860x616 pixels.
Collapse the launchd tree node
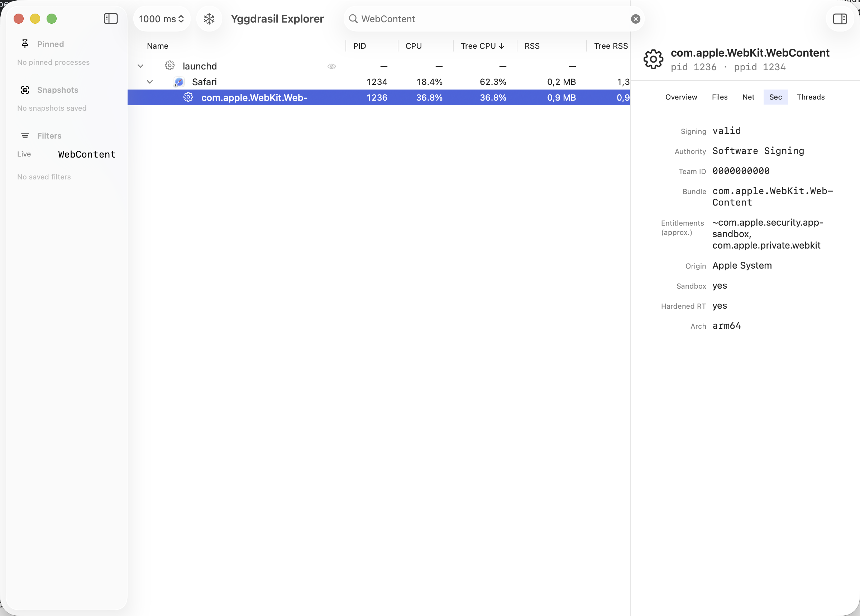point(140,66)
